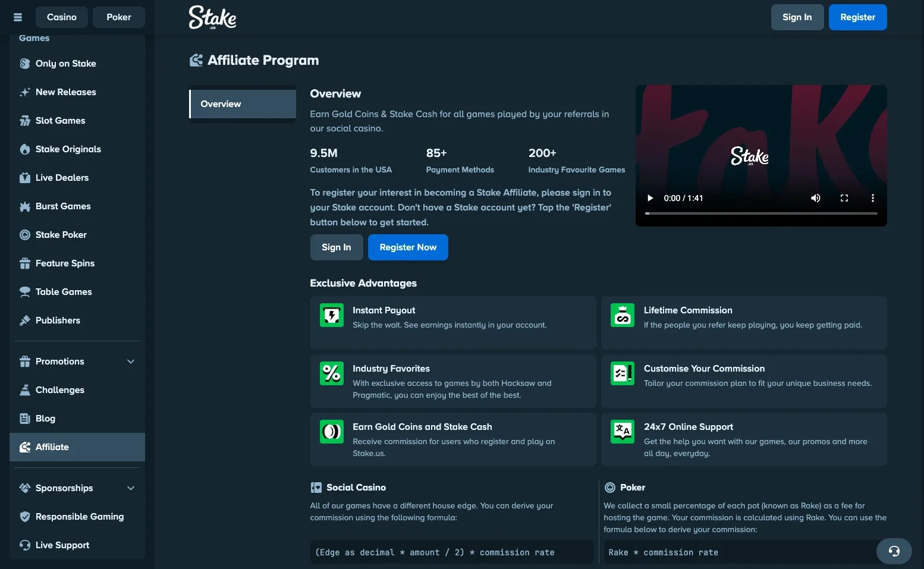Viewport: 924px width, 569px height.
Task: Click the Register Now button
Action: click(x=408, y=247)
